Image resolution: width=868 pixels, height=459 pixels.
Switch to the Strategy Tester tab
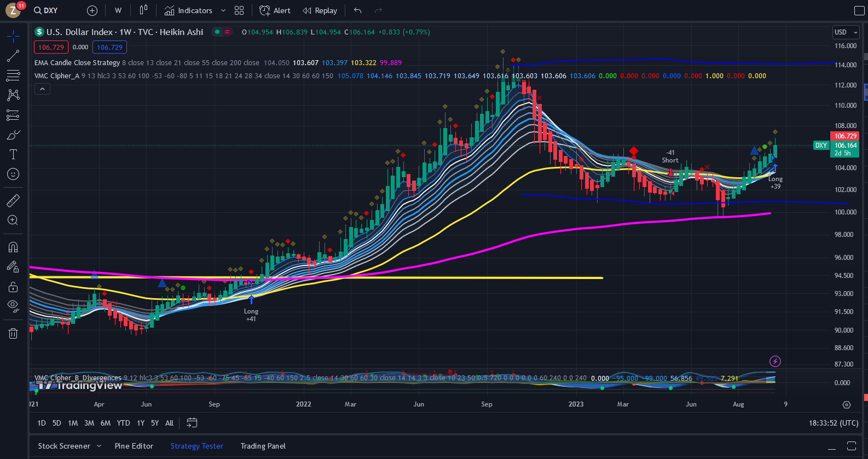(197, 446)
